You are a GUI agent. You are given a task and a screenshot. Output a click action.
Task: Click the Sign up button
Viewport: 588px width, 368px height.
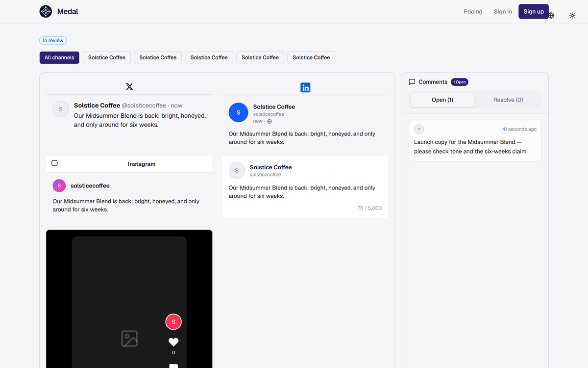(534, 11)
